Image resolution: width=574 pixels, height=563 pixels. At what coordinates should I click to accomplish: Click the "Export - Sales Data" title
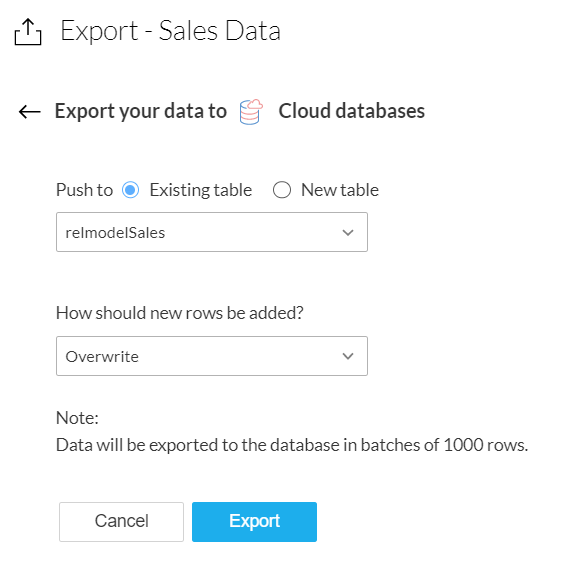[171, 31]
